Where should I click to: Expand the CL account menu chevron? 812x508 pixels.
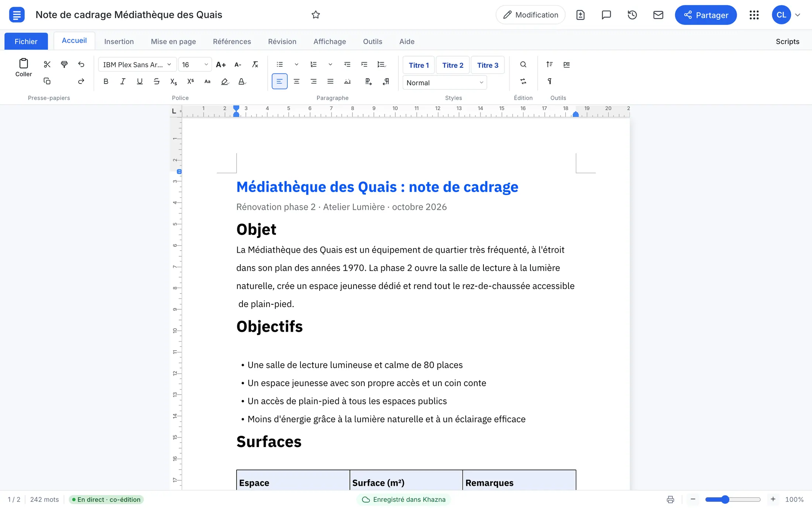(798, 15)
